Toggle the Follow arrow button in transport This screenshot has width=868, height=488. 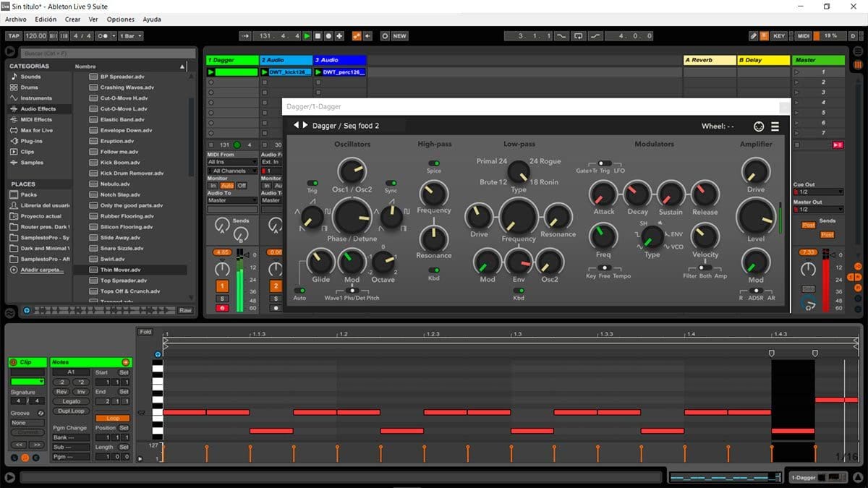(244, 35)
